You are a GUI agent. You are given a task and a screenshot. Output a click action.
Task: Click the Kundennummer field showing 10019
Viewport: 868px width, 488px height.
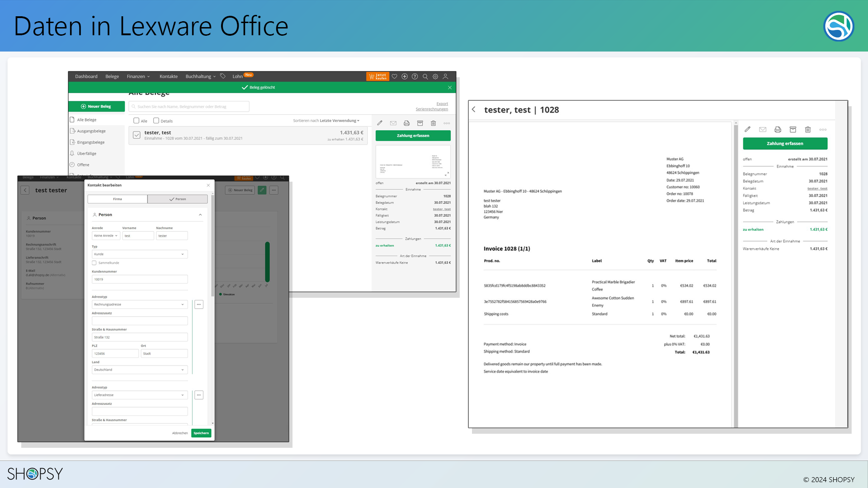coord(140,280)
